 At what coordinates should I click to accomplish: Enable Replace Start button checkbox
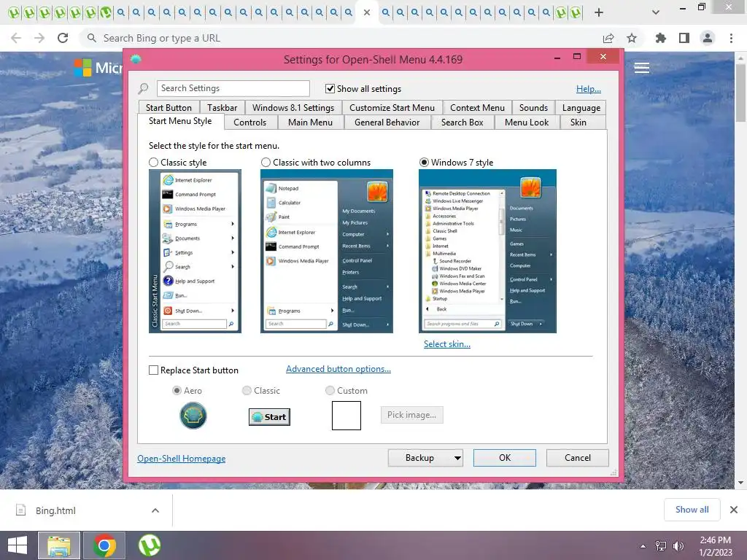point(153,370)
